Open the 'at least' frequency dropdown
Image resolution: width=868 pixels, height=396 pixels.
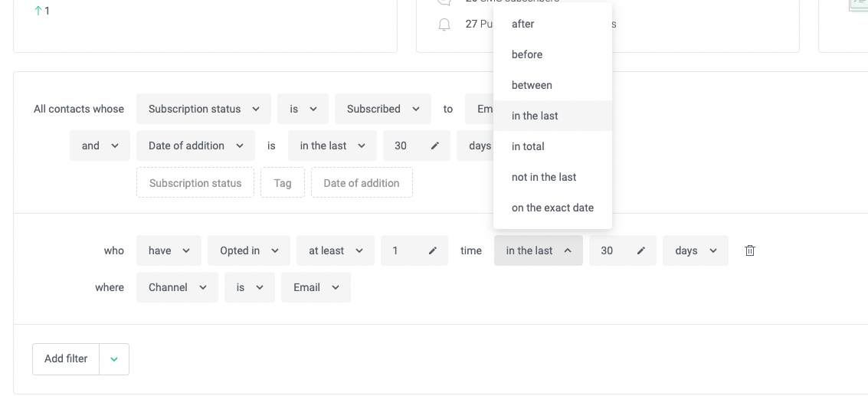click(336, 250)
